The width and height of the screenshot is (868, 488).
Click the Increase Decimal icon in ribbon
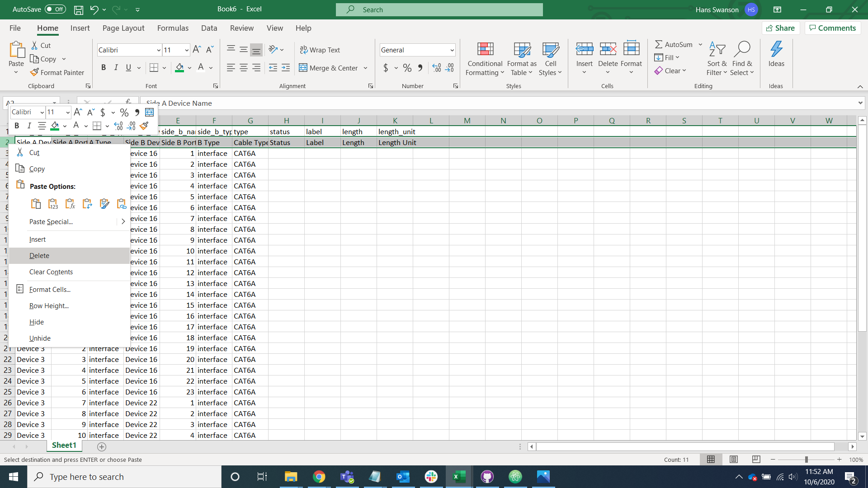[x=437, y=68]
